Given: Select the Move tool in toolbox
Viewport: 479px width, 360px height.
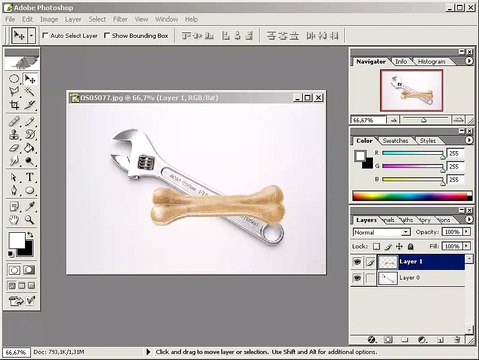Looking at the screenshot, I should [x=30, y=79].
